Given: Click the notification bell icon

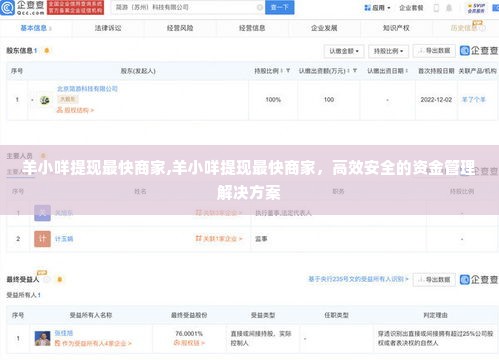Looking at the screenshot, I should click(x=449, y=8).
